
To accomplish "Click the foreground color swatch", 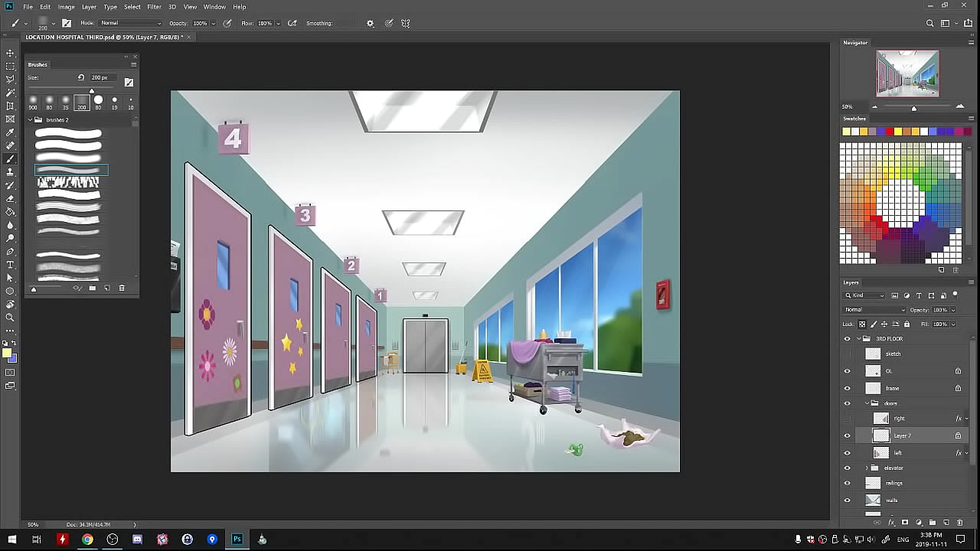I will tap(7, 354).
